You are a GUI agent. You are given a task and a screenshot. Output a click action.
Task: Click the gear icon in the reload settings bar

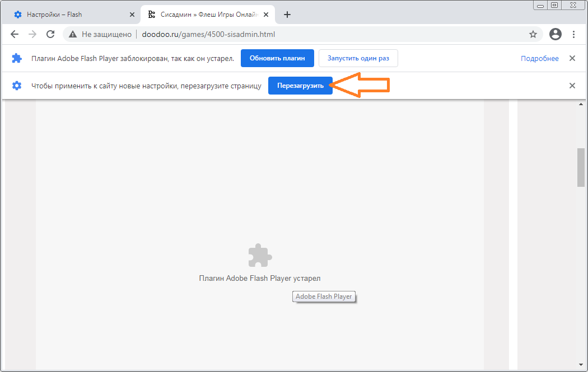17,86
